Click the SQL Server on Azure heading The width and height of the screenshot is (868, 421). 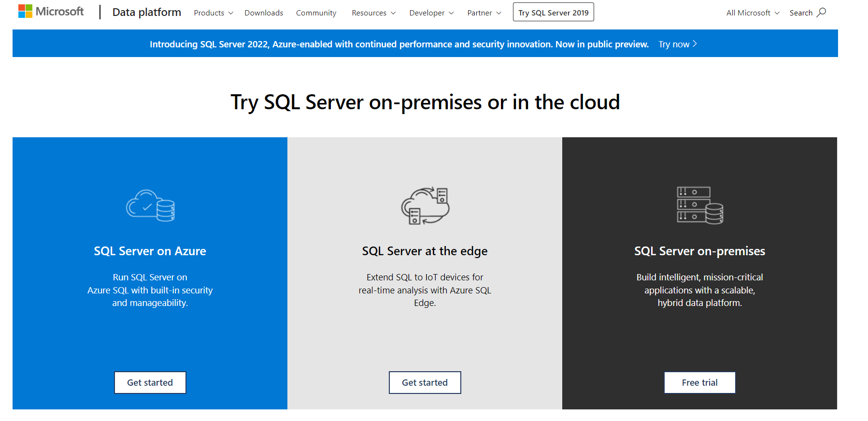pos(150,251)
